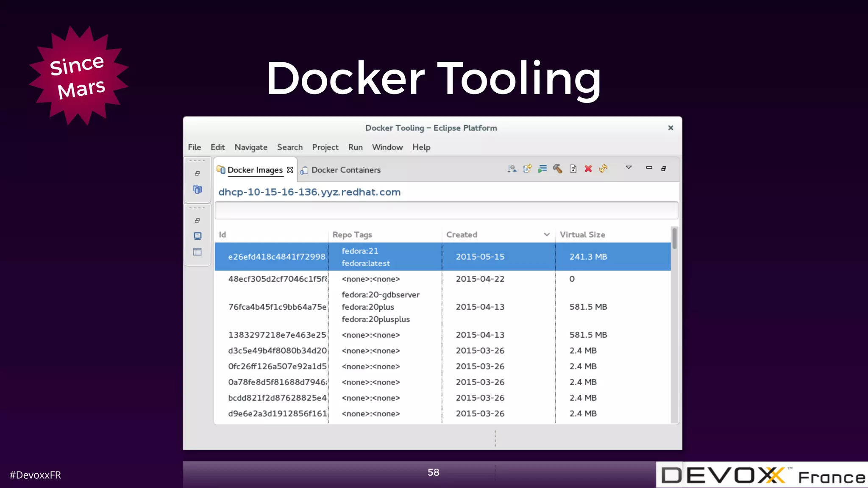This screenshot has width=868, height=488.
Task: Sort by the Id column header
Action: pos(271,234)
